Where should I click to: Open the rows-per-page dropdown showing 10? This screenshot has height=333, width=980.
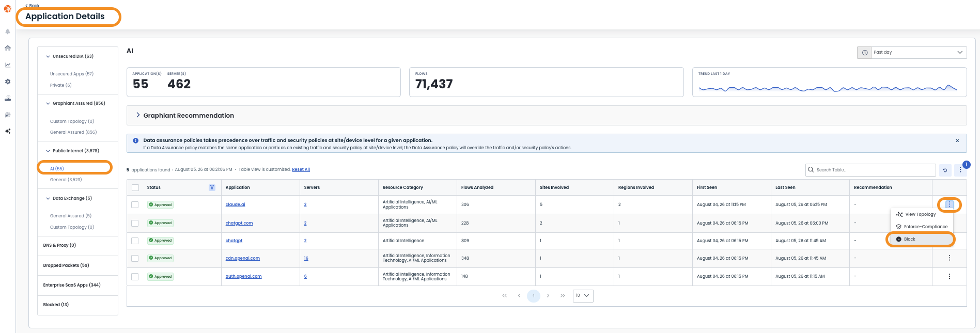[583, 296]
